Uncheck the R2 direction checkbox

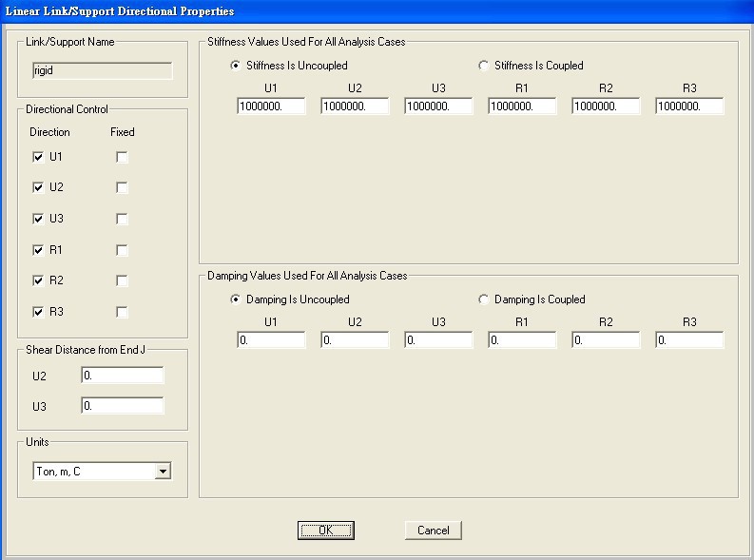(38, 280)
